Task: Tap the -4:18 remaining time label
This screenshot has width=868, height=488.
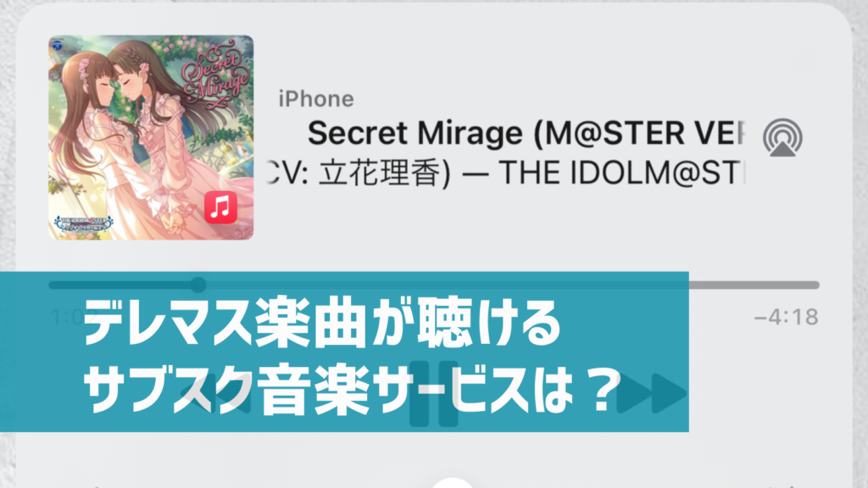Action: (x=786, y=317)
